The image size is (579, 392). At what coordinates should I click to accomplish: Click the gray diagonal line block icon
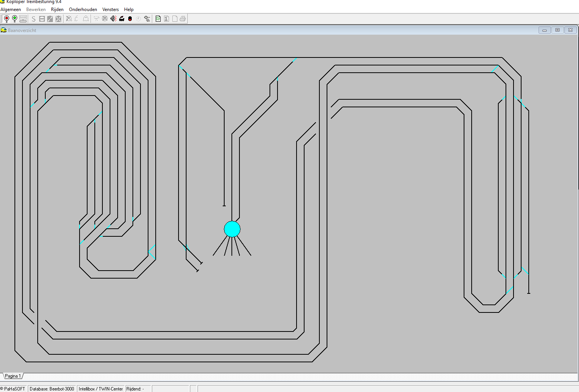pos(50,19)
